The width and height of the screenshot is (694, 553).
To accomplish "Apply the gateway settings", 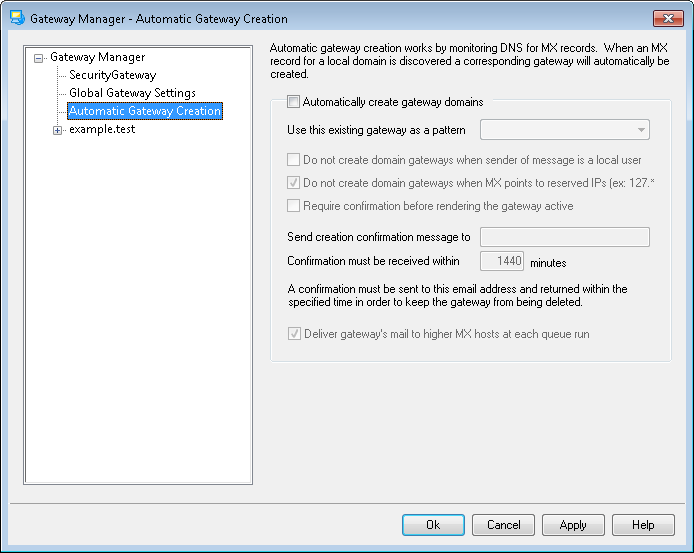I will point(573,525).
